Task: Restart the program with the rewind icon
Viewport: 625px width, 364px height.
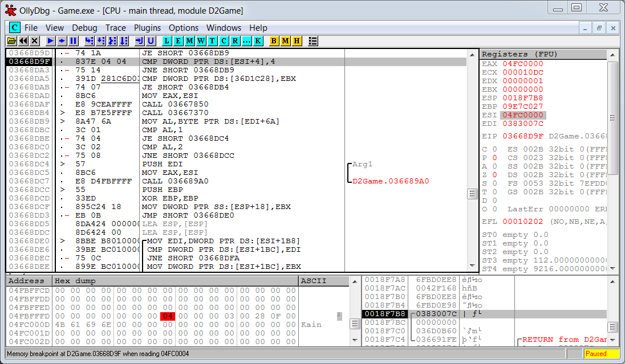Action: point(23,41)
